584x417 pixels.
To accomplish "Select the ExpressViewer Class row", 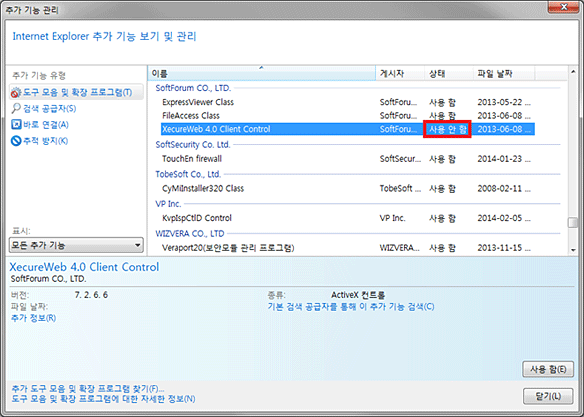I will click(347, 102).
